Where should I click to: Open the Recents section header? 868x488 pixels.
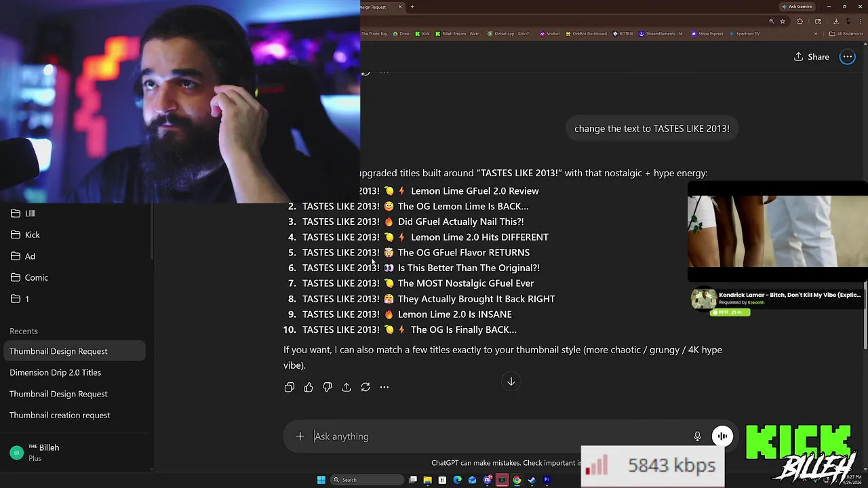24,331
